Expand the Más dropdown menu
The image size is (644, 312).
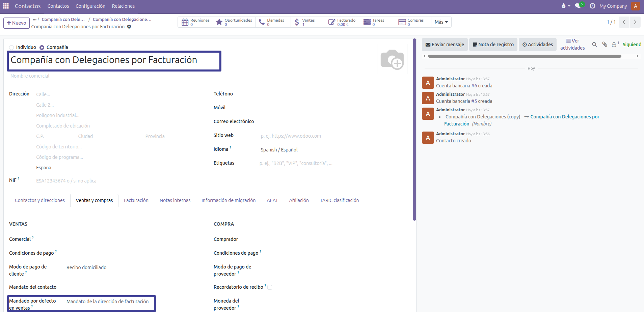pyautogui.click(x=441, y=22)
